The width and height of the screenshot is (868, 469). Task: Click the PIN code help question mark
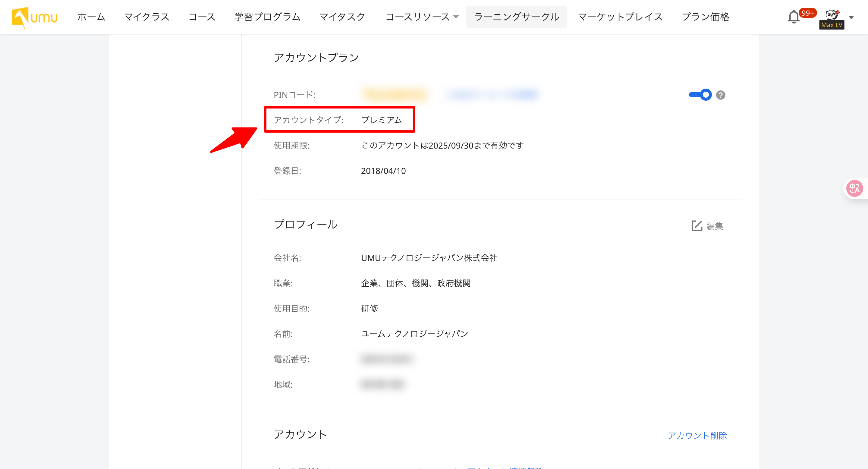pos(720,95)
